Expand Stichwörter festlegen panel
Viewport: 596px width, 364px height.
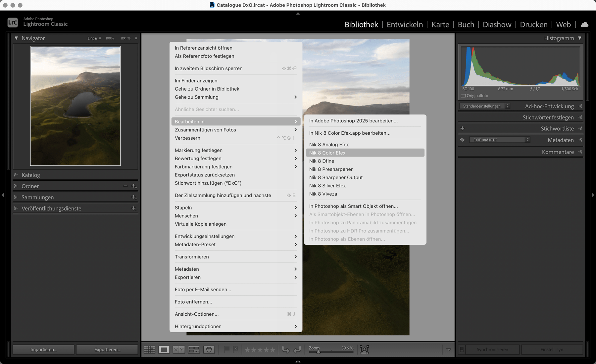click(x=580, y=117)
